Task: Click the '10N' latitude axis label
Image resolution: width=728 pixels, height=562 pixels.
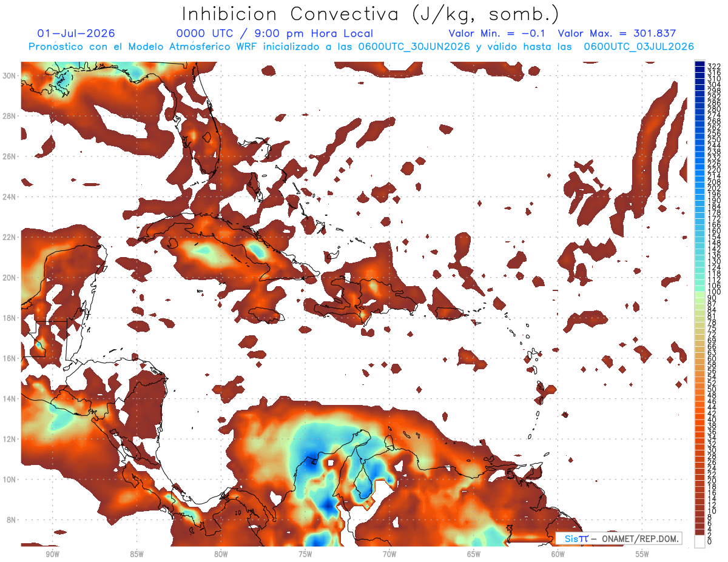Action: [x=10, y=480]
